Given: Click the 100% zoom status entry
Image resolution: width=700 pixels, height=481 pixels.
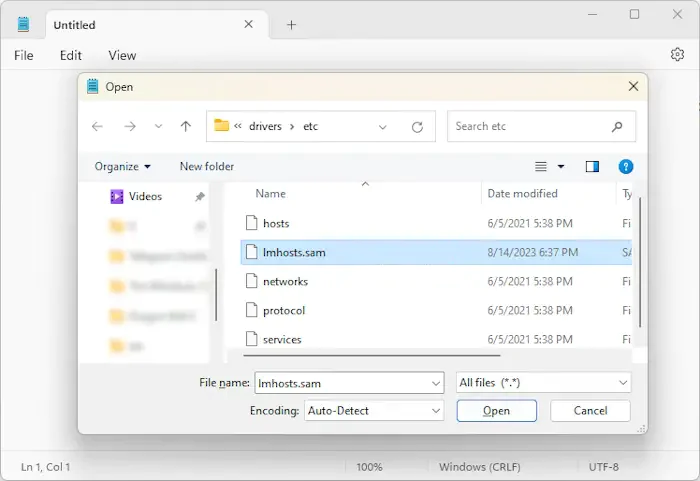Looking at the screenshot, I should point(369,467).
